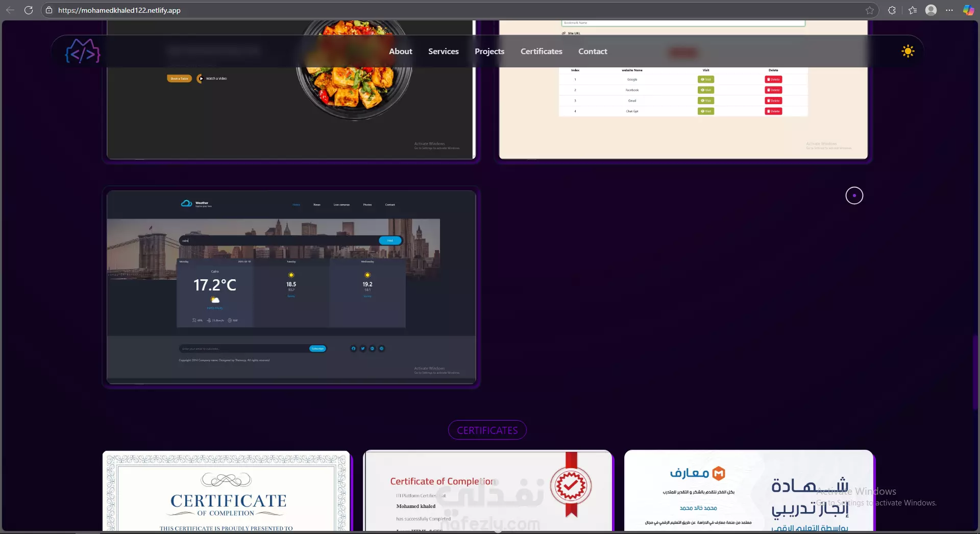Open the Maaref Arabic certificate card
This screenshot has width=980, height=534.
749,491
